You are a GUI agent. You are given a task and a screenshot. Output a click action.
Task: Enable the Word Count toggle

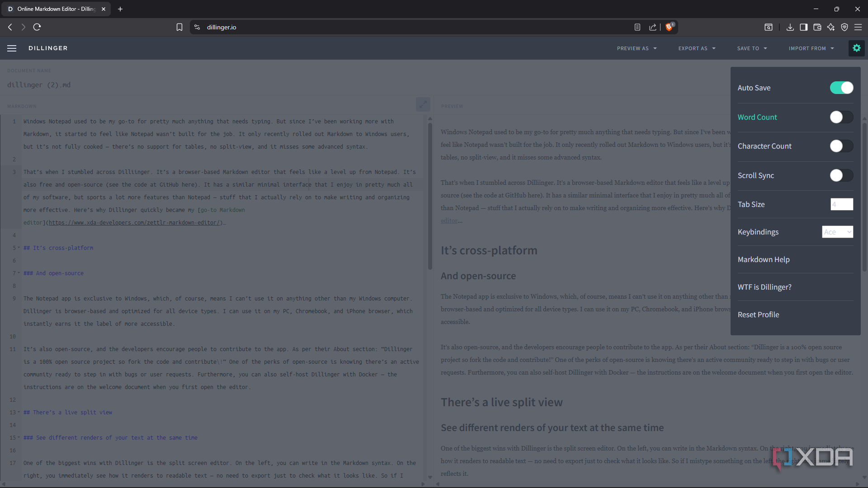[x=841, y=117]
